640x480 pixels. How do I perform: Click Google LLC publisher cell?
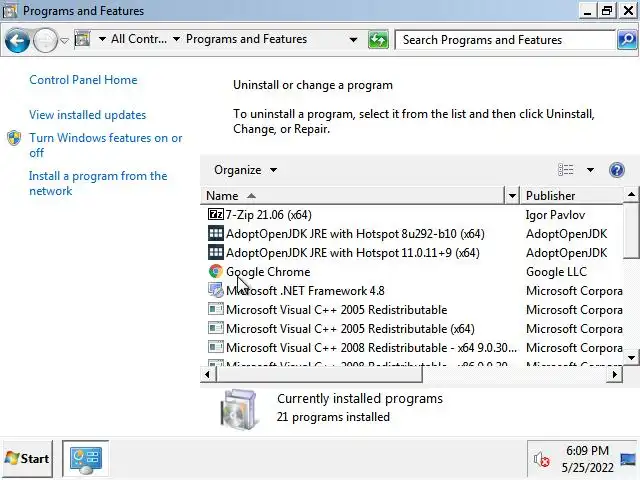pos(556,272)
